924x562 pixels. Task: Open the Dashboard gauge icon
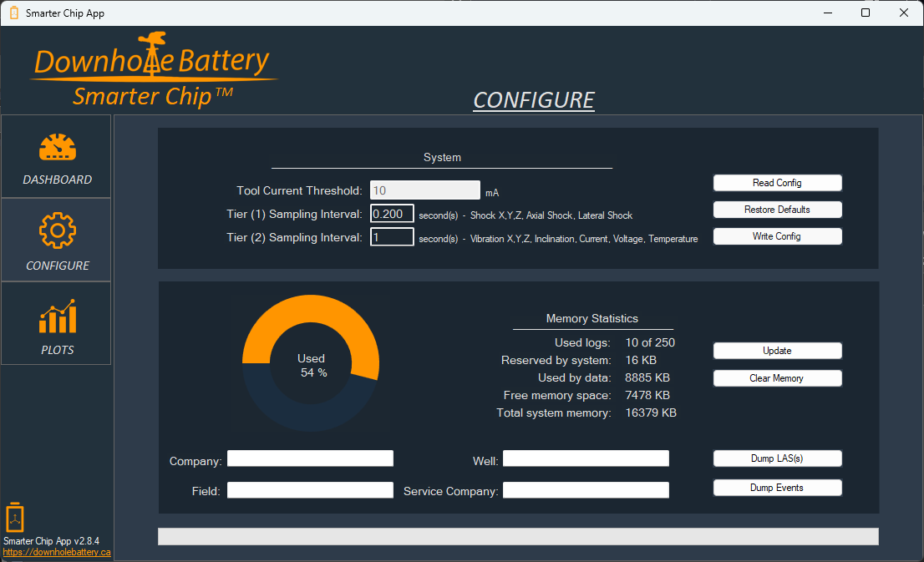pos(57,148)
